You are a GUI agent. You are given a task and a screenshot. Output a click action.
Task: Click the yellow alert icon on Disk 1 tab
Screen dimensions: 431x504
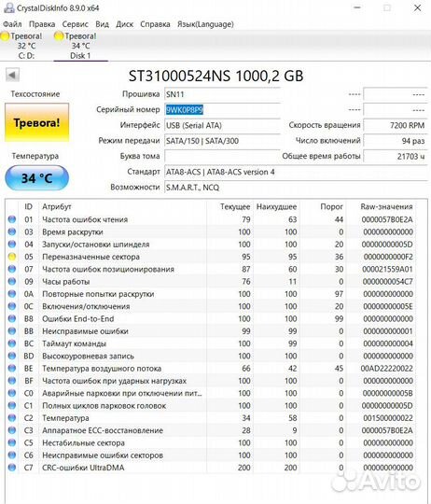pyautogui.click(x=59, y=36)
